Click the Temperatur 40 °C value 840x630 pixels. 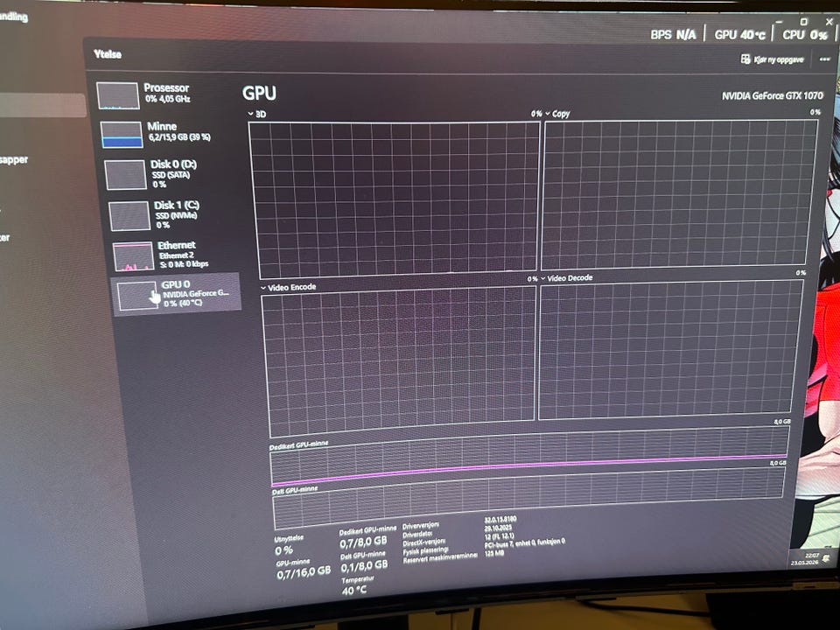click(354, 591)
